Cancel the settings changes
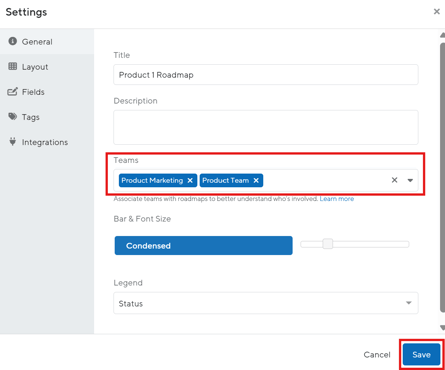The image size is (445, 370). pyautogui.click(x=377, y=355)
